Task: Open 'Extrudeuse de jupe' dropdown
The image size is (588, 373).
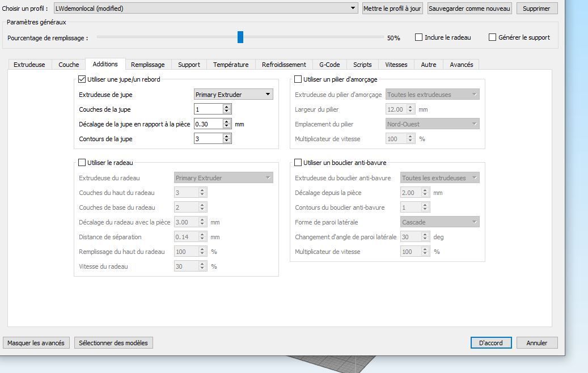Action: click(x=233, y=95)
